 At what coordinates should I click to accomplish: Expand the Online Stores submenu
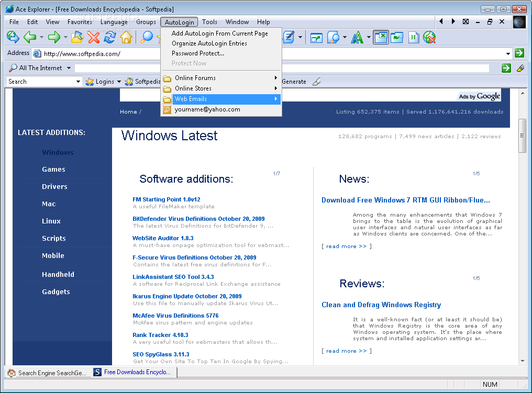tap(221, 88)
